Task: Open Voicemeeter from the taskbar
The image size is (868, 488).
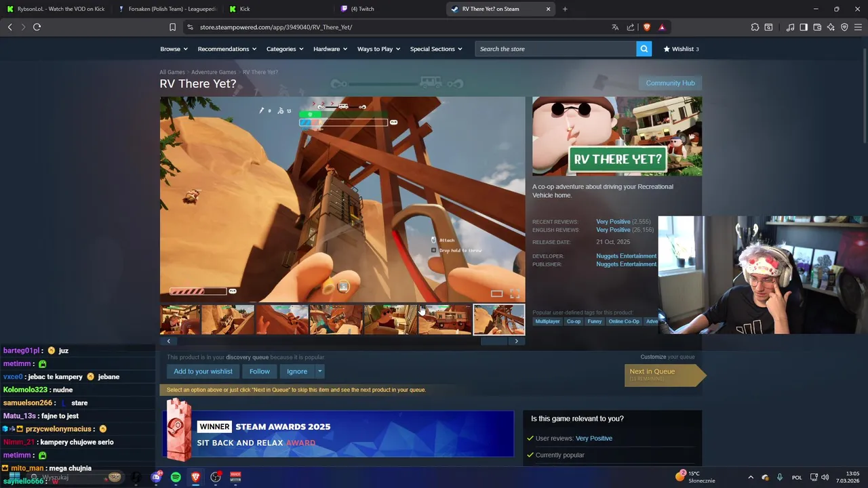Action: 235,477
